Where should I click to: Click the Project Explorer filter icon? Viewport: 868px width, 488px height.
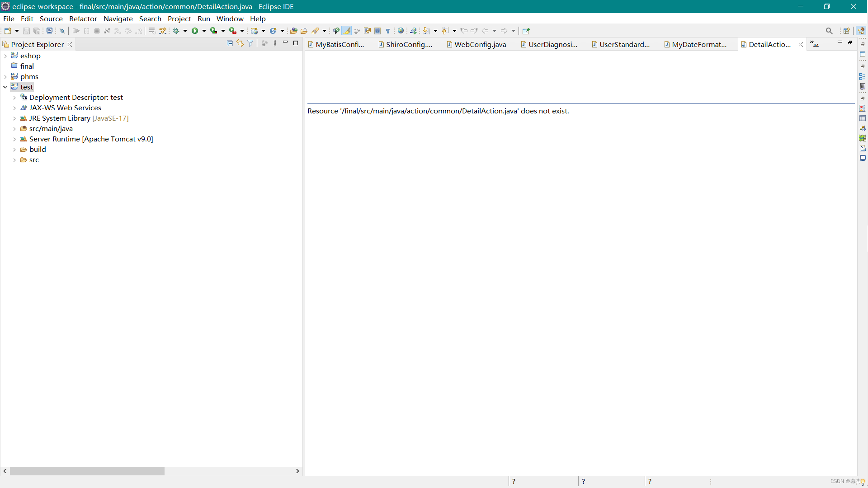250,43
